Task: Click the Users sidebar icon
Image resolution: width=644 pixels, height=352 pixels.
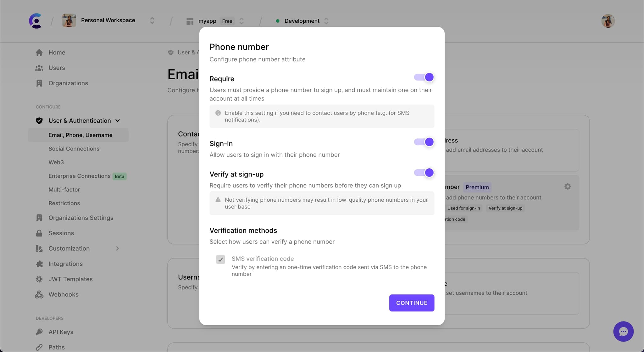Action: (x=39, y=68)
